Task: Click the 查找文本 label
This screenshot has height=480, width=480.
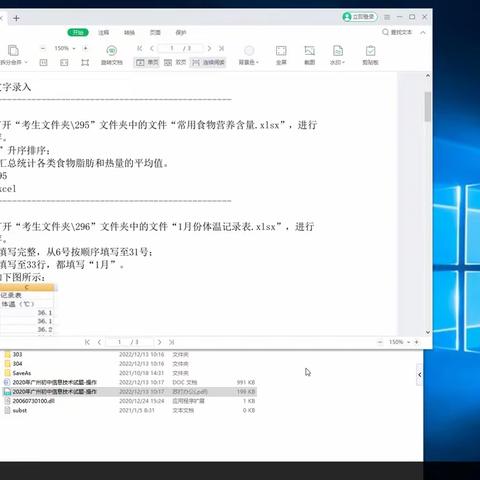Action: tap(401, 32)
